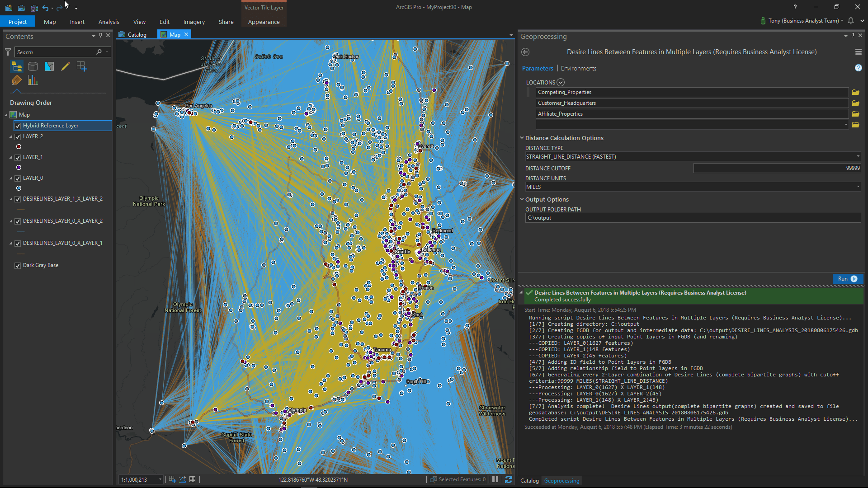868x488 pixels.
Task: Switch to Environments tab
Action: (578, 68)
